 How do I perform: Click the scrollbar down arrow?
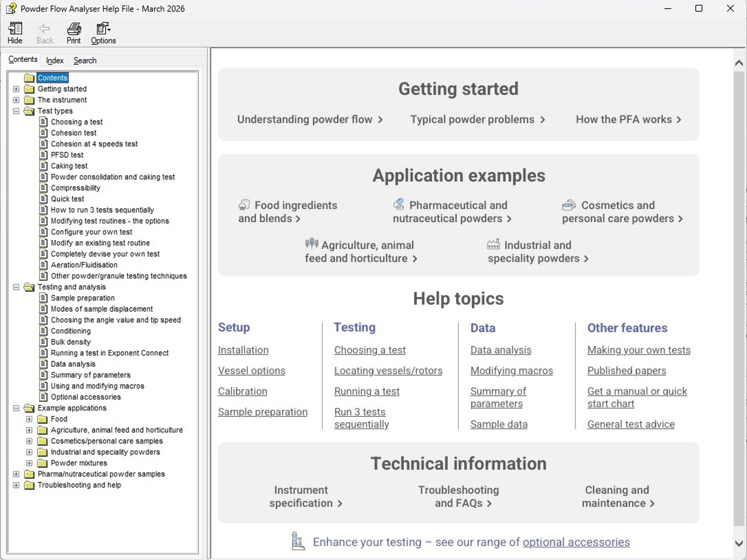[x=739, y=543]
